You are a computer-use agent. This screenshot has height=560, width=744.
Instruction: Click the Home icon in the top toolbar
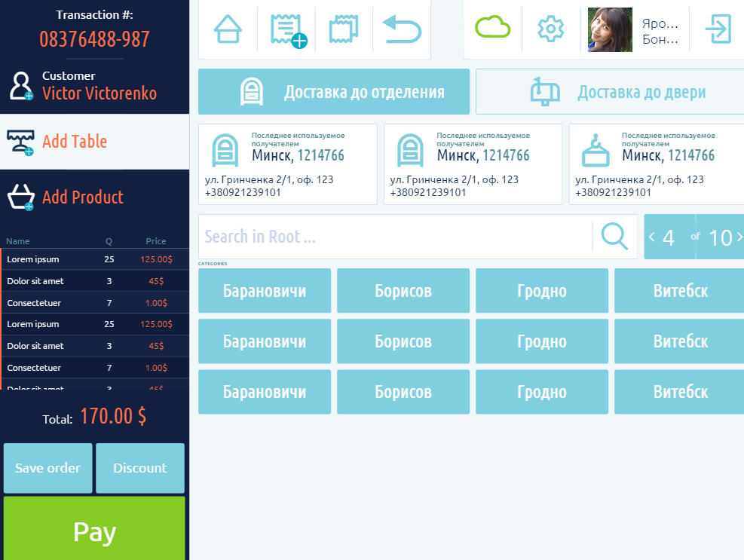tap(228, 29)
